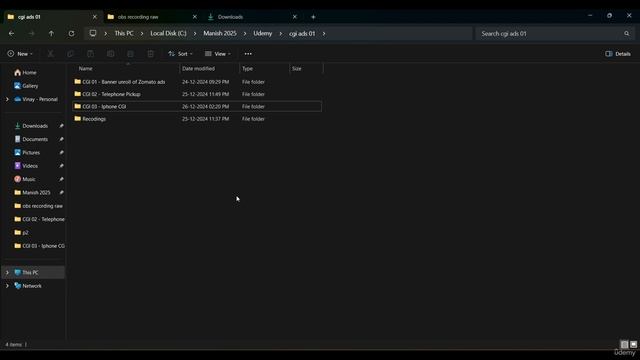
Task: Click the Rename toolbar icon
Action: [111, 54]
